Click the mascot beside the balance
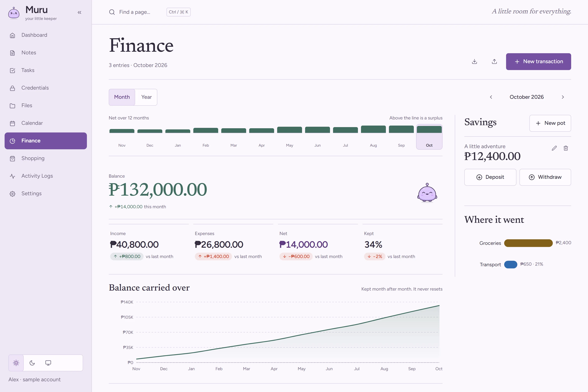Screen dimensions: 588x392 (x=427, y=193)
